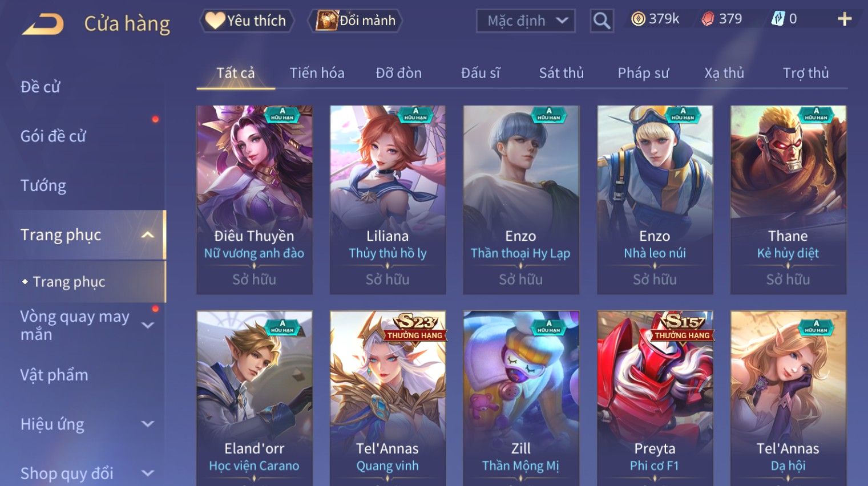Open Gói đề cử sidebar item
The width and height of the screenshot is (868, 486).
(x=53, y=136)
